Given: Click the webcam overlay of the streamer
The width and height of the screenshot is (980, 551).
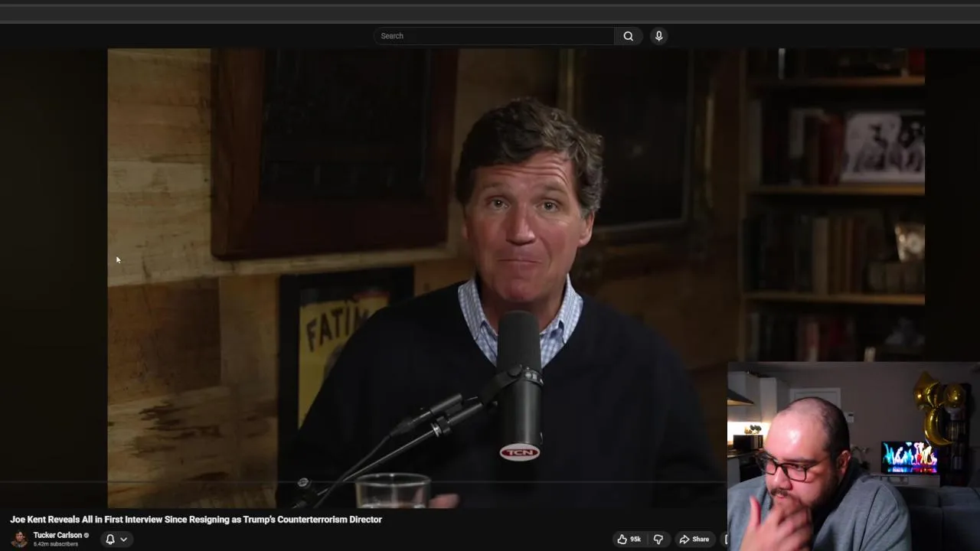Looking at the screenshot, I should click(854, 456).
